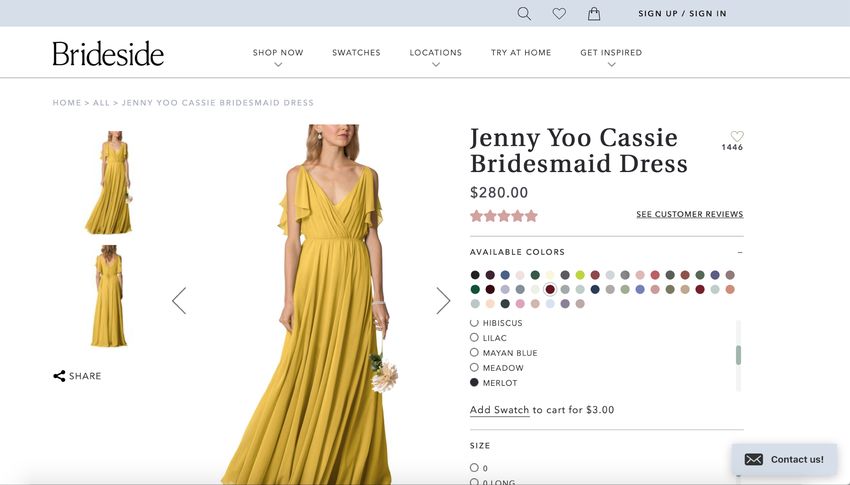Open the search magnifier icon
Screen dimensions: 850x485
pos(524,14)
